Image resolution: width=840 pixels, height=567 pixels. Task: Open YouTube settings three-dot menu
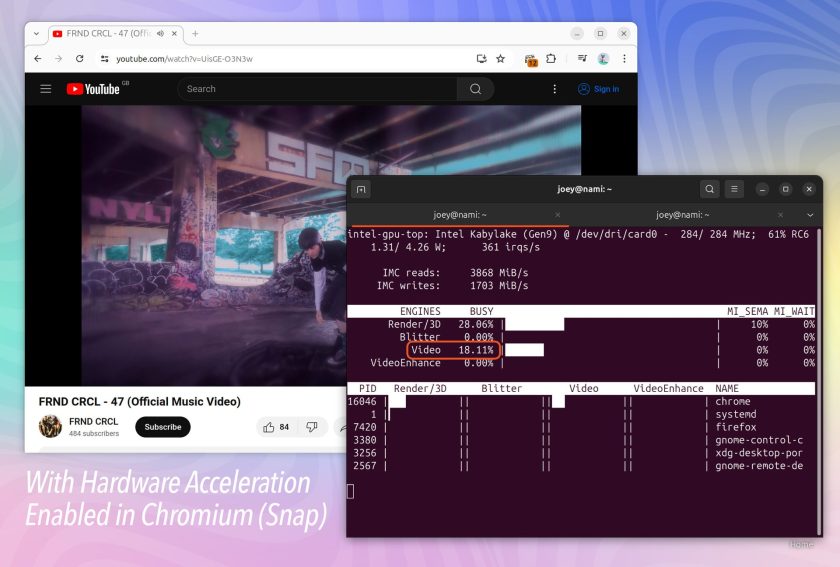pos(554,89)
